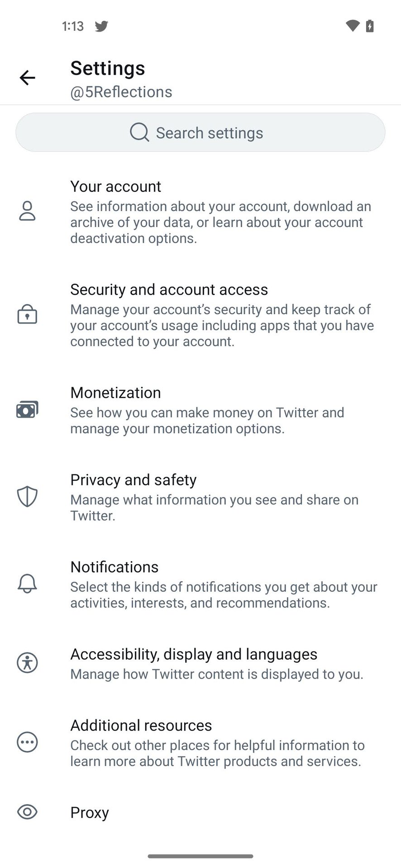Tap the back arrow icon
This screenshot has width=401, height=868.
[27, 78]
